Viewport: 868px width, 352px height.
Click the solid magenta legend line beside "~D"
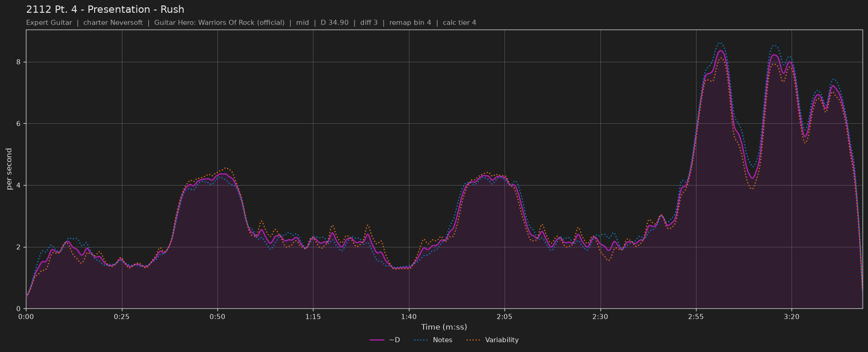[x=377, y=340]
